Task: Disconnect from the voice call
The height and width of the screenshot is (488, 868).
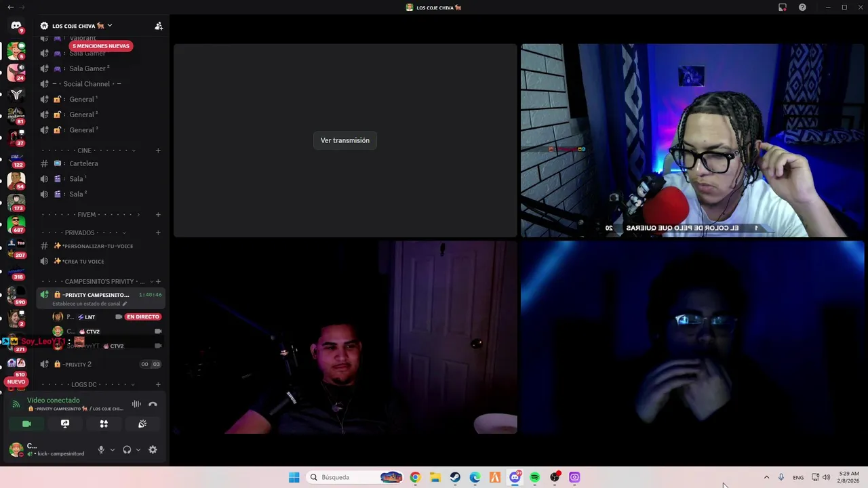Action: tap(153, 404)
